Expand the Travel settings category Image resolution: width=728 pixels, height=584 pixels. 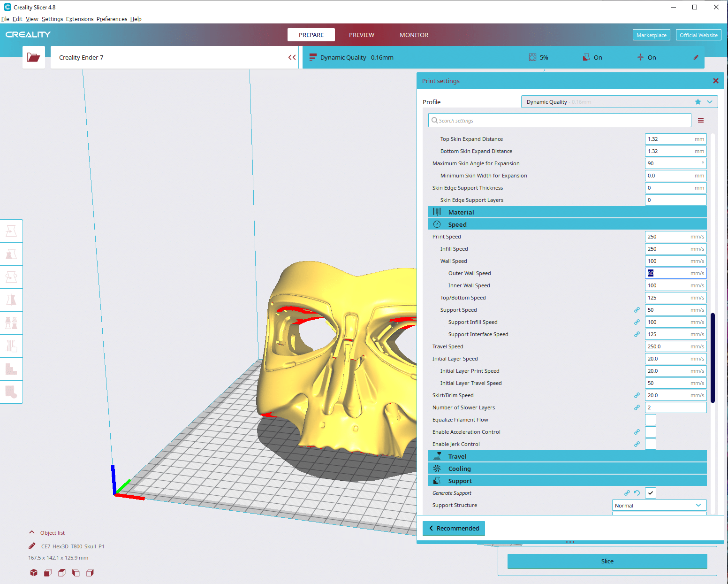pyautogui.click(x=567, y=456)
